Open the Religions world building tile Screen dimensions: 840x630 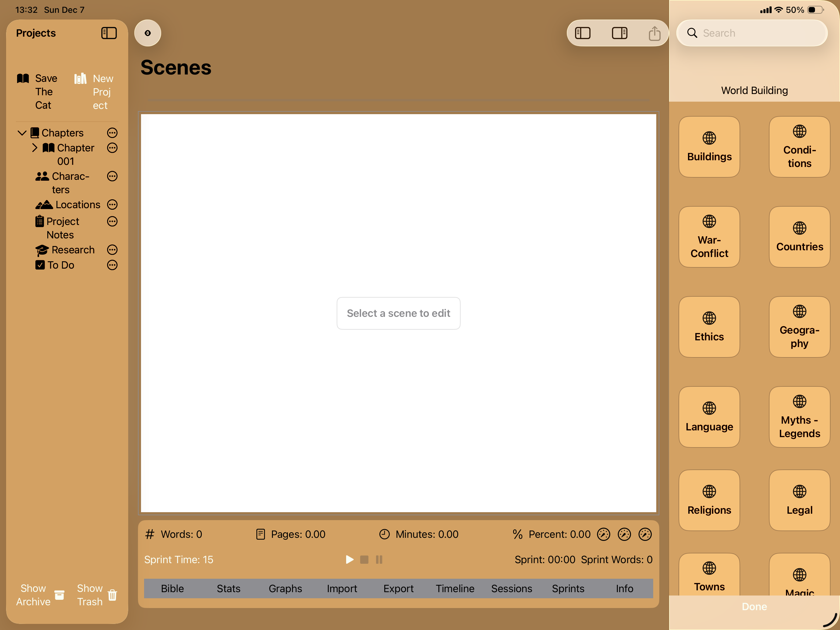709,501
